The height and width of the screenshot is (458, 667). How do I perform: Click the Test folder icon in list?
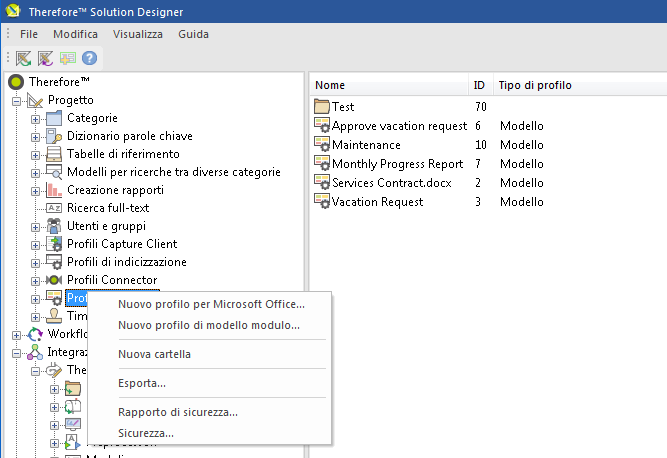322,106
